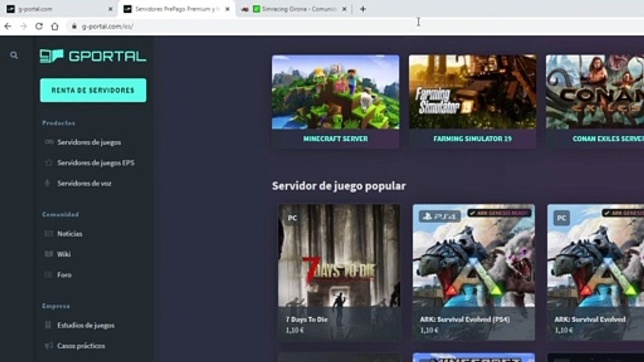Reload the page with the refresh icon
Image resolution: width=644 pixels, height=362 pixels.
pos(39,26)
